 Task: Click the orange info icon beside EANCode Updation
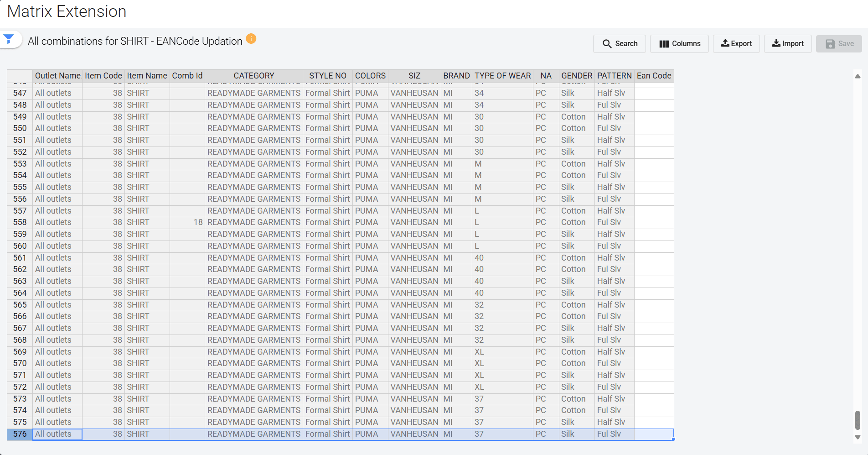(x=251, y=39)
